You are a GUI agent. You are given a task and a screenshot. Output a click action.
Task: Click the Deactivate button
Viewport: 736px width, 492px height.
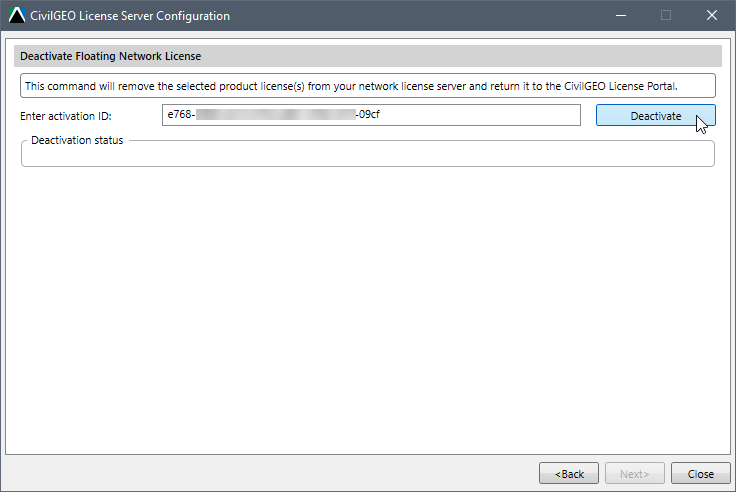click(655, 115)
